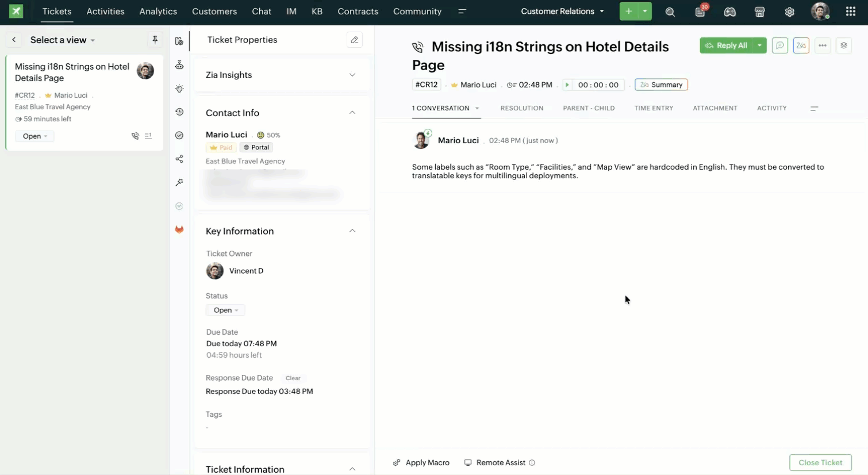Screen dimensions: 868x475
Task: Click the Close Ticket button
Action: (820, 462)
